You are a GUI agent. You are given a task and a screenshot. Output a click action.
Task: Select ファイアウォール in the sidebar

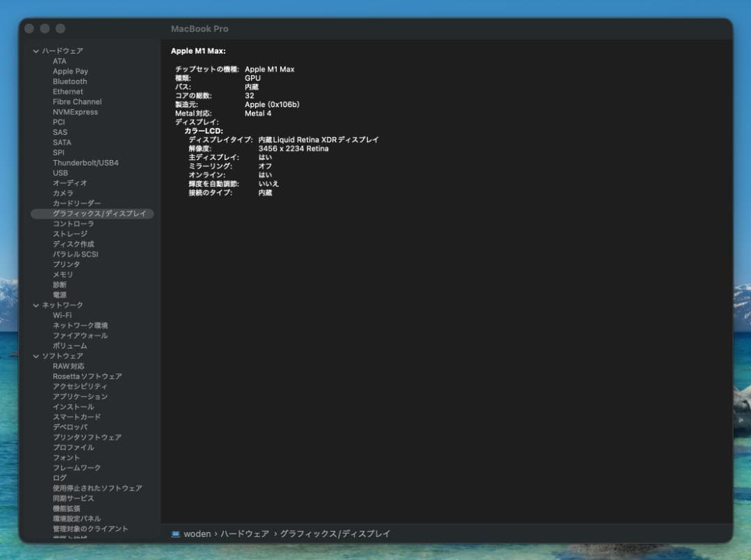click(x=80, y=336)
